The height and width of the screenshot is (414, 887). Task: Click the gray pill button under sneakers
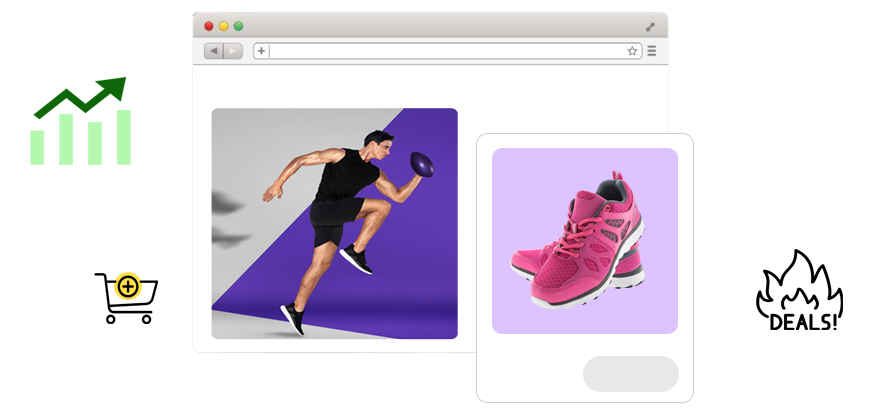tap(631, 374)
